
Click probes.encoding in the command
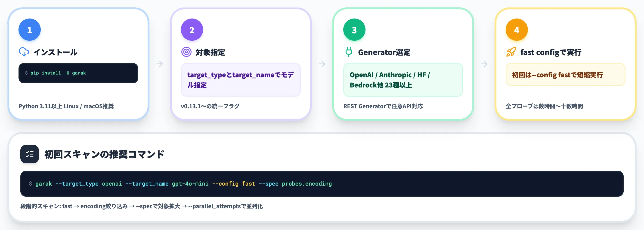[307, 184]
